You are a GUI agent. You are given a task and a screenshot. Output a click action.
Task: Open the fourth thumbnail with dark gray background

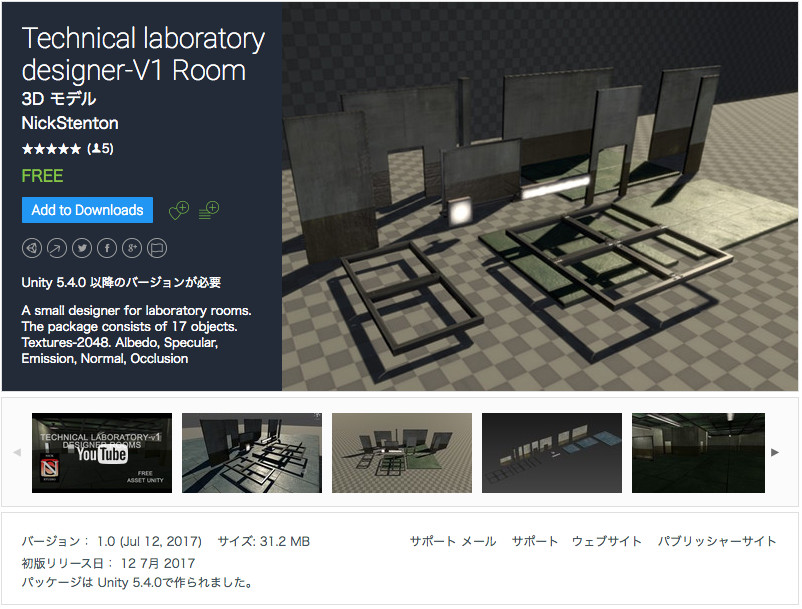point(552,453)
